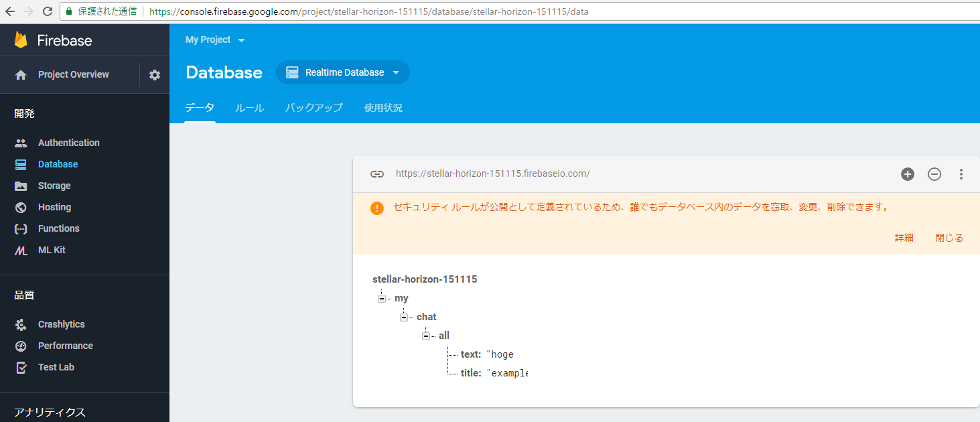Select root node stellar-horizon-151115
Screen dimensions: 980x422
click(425, 279)
